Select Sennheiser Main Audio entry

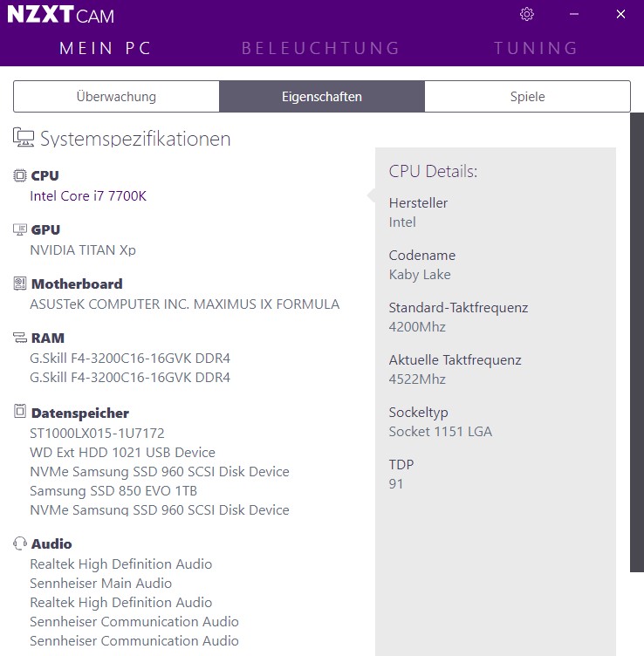click(101, 584)
